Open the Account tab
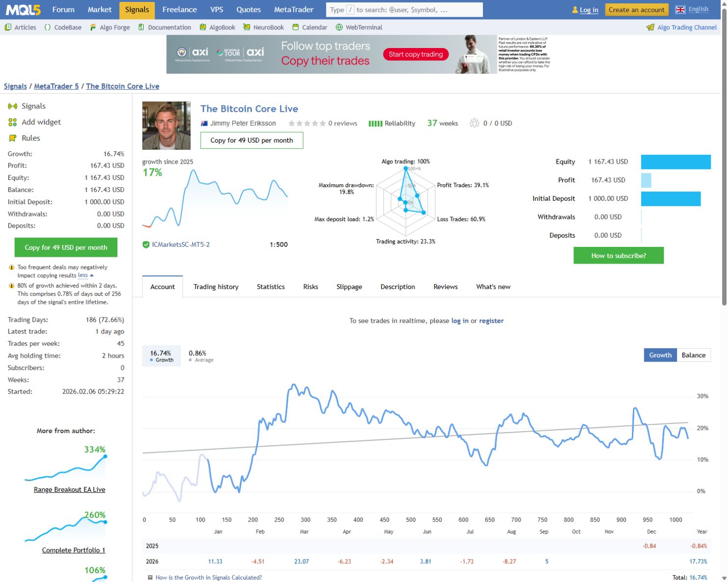This screenshot has width=728, height=582. click(162, 287)
